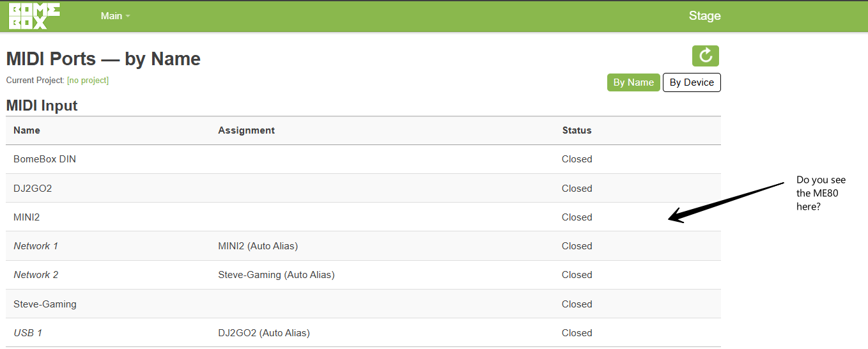Select the MINI2 input port row
The width and height of the screenshot is (868, 349).
click(x=363, y=217)
